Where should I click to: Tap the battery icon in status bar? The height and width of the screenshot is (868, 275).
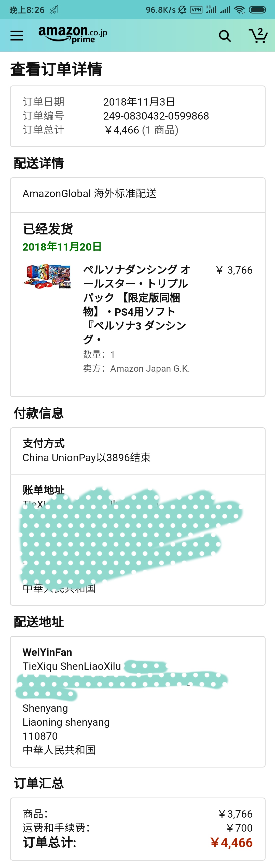pos(257,10)
